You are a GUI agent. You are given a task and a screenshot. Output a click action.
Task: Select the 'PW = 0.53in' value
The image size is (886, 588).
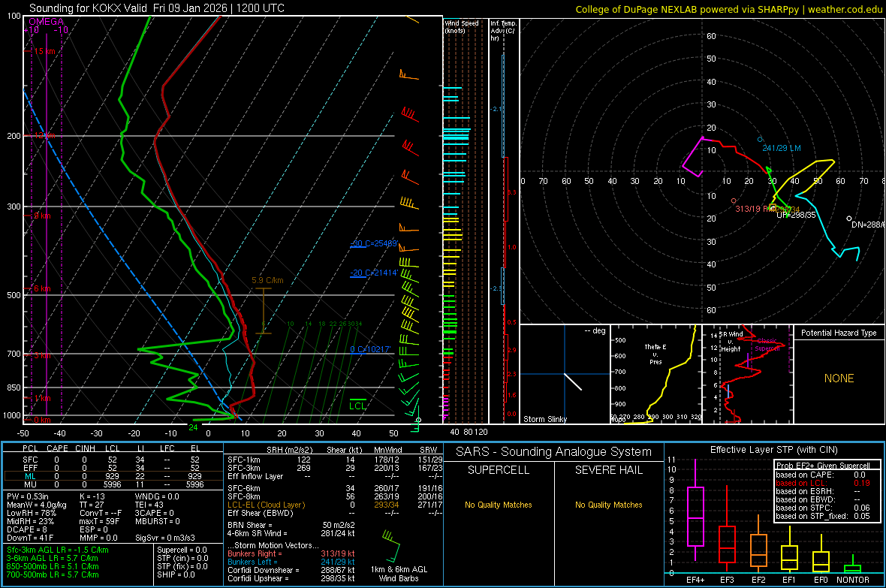28,496
